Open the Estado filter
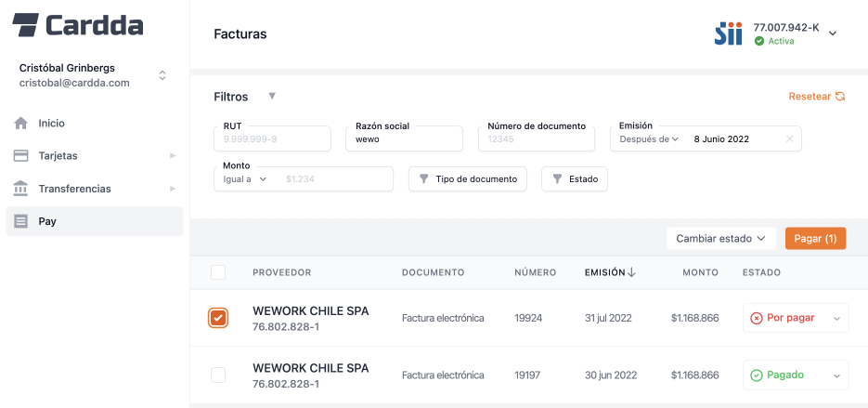 574,178
